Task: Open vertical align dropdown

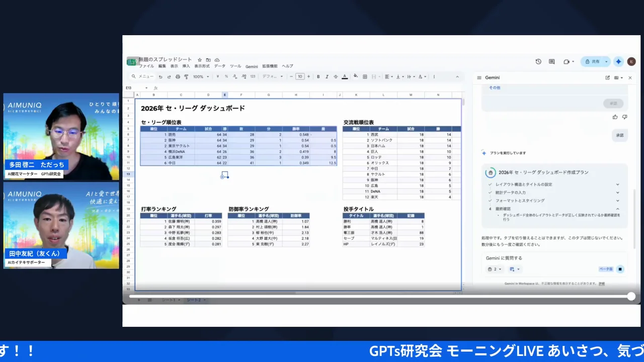Action: click(399, 77)
